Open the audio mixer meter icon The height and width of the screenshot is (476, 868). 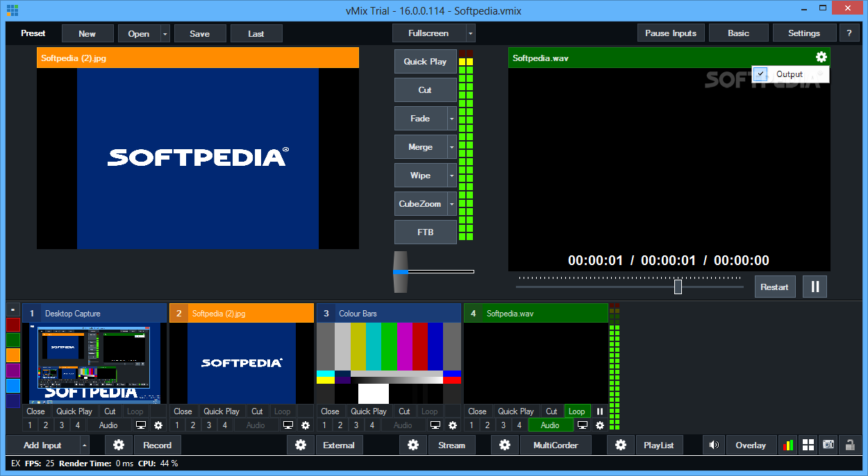788,445
